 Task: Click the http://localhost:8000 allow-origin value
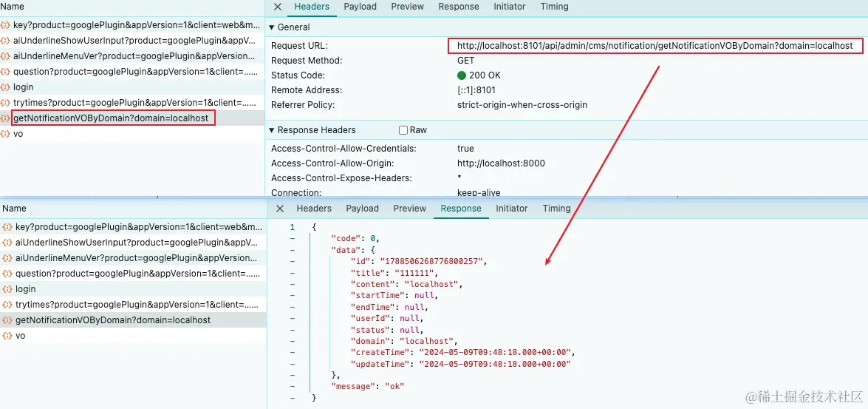click(501, 163)
